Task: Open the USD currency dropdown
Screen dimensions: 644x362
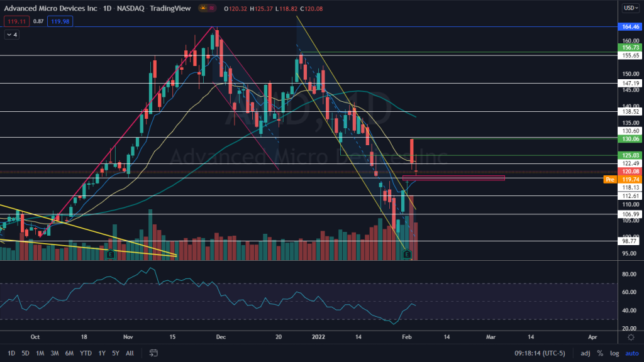Action: pos(630,8)
